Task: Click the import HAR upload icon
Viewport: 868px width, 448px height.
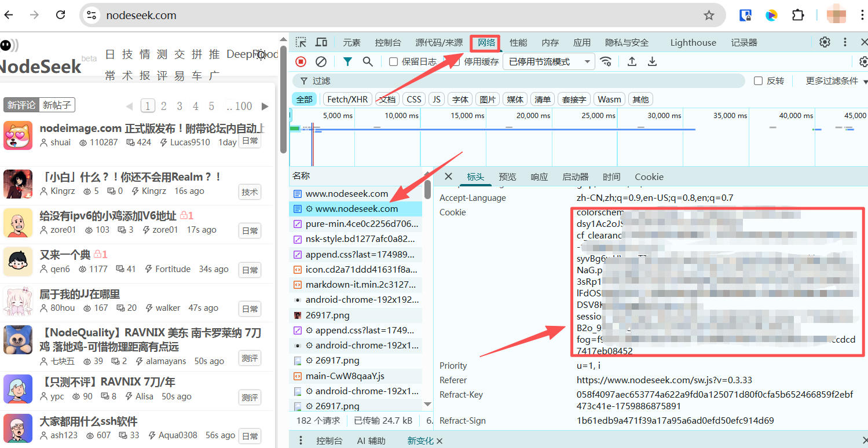Action: click(x=632, y=61)
